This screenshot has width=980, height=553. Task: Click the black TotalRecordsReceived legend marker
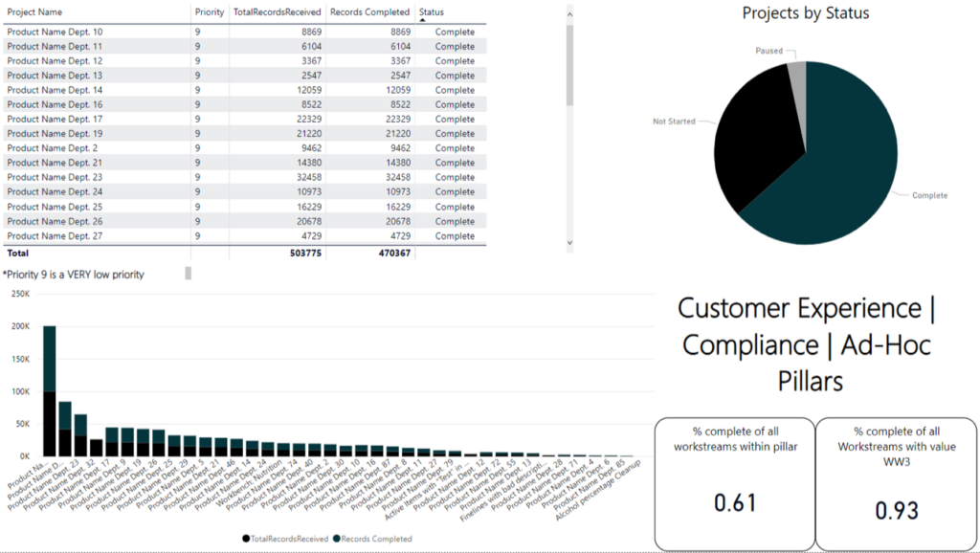coord(248,539)
